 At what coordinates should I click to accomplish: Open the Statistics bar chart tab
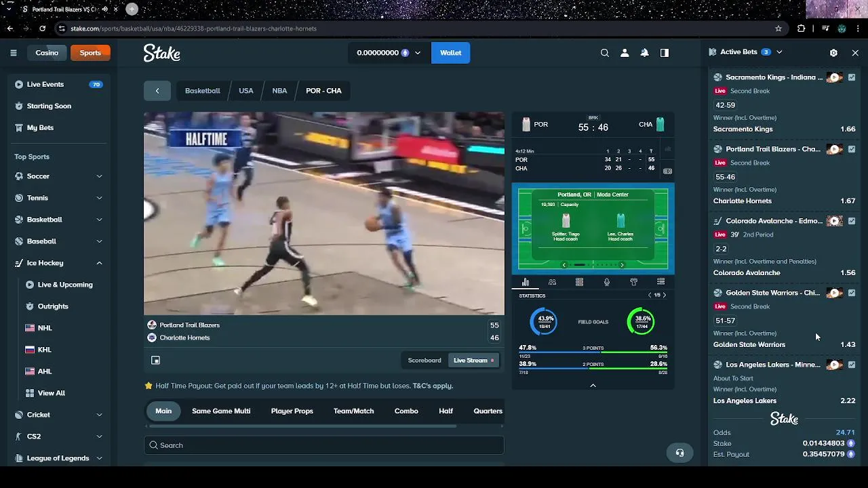pyautogui.click(x=525, y=282)
